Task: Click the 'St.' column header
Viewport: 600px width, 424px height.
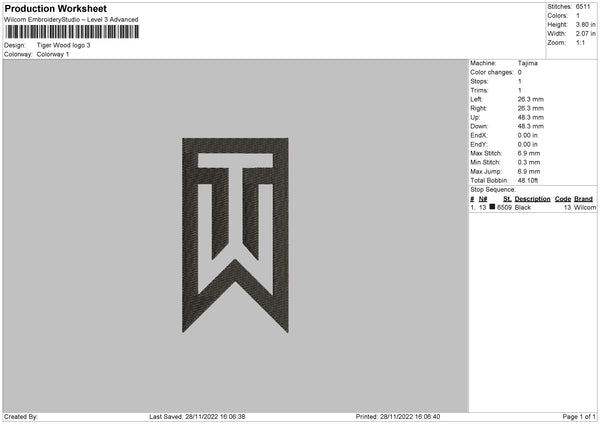Action: 507,199
